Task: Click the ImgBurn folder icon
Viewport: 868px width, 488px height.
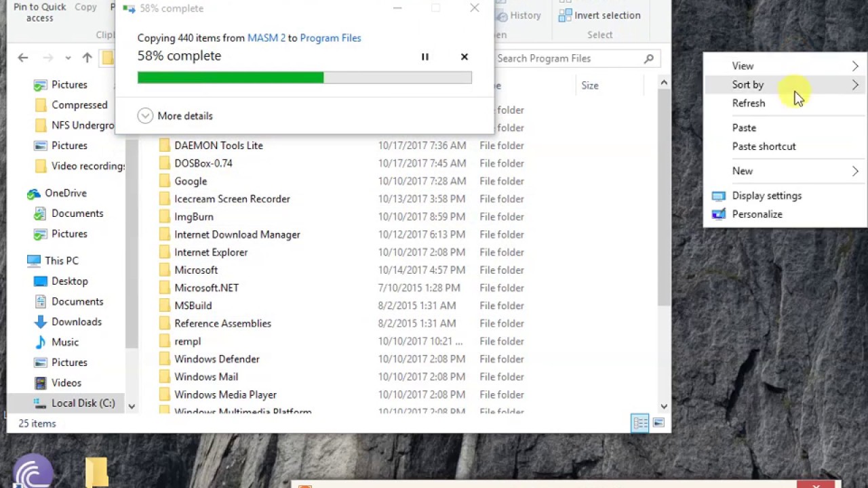Action: pyautogui.click(x=164, y=217)
